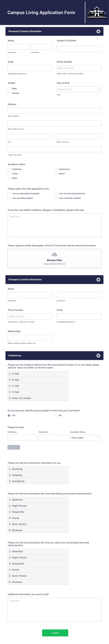Image resolution: width=109 pixels, height=644 pixels.
Task: Click the First Name field under Name
Action: [18, 47]
